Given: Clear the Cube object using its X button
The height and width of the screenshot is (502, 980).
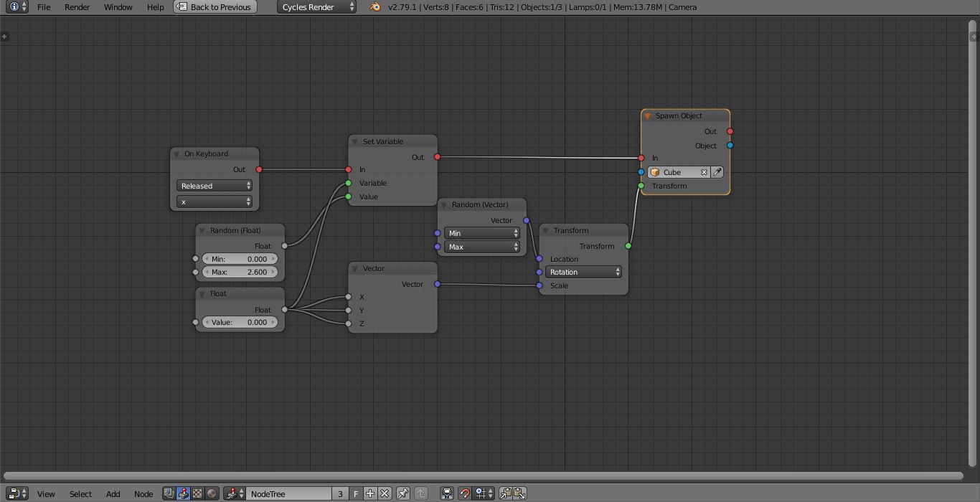Looking at the screenshot, I should [704, 172].
